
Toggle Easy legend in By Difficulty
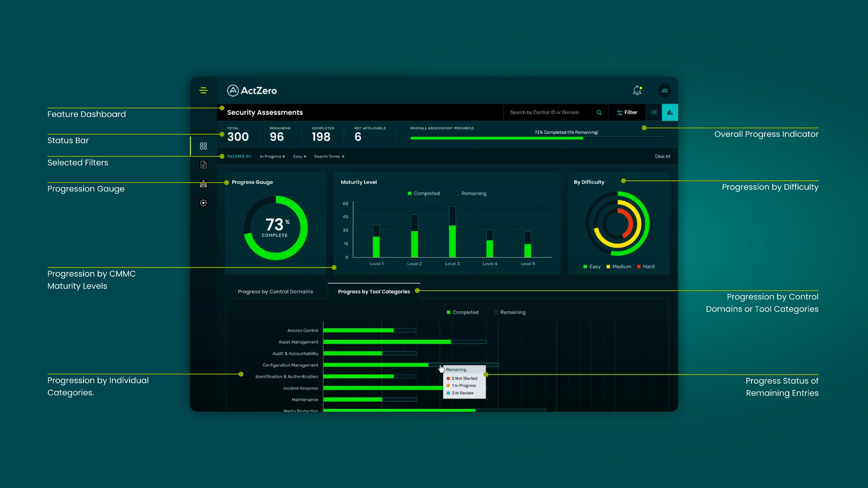pos(592,266)
